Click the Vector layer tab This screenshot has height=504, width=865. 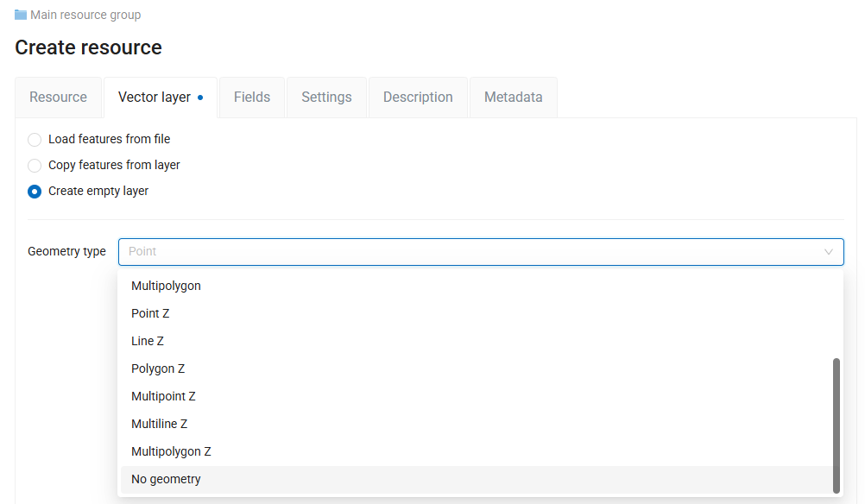[161, 97]
